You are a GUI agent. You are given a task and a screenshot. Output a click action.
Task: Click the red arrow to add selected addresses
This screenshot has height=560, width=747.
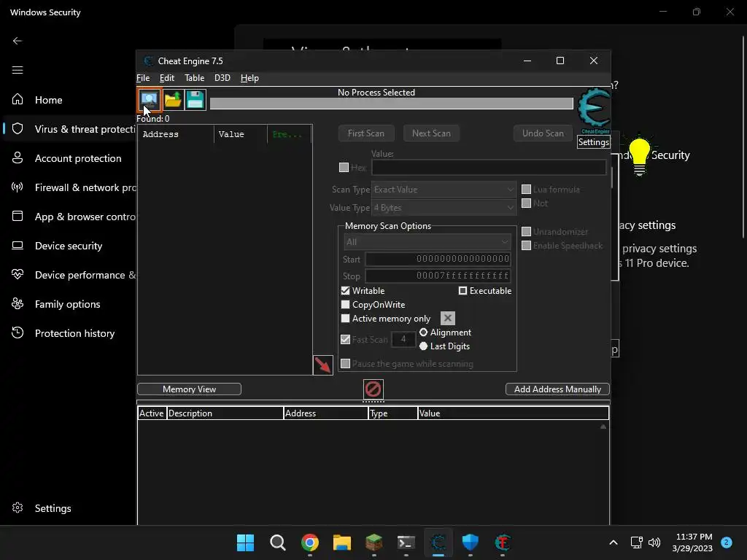322,365
